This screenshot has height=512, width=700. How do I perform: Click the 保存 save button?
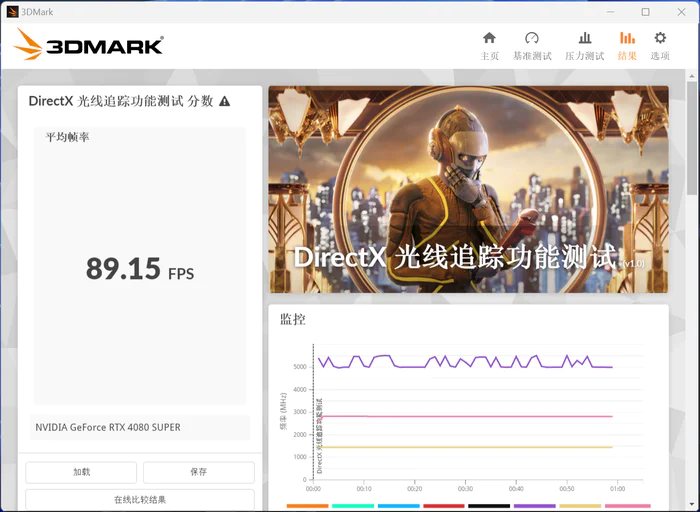199,472
